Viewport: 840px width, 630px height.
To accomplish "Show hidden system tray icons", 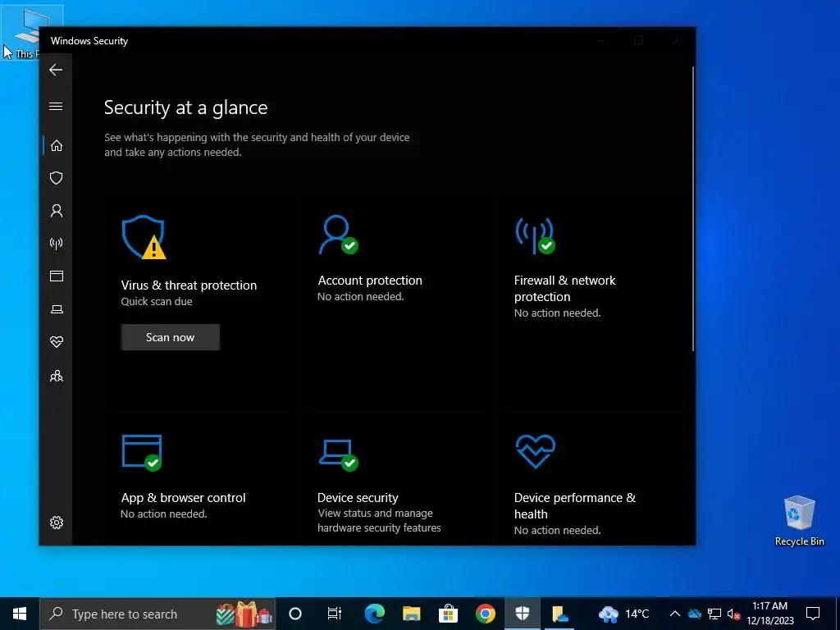I will click(x=675, y=614).
